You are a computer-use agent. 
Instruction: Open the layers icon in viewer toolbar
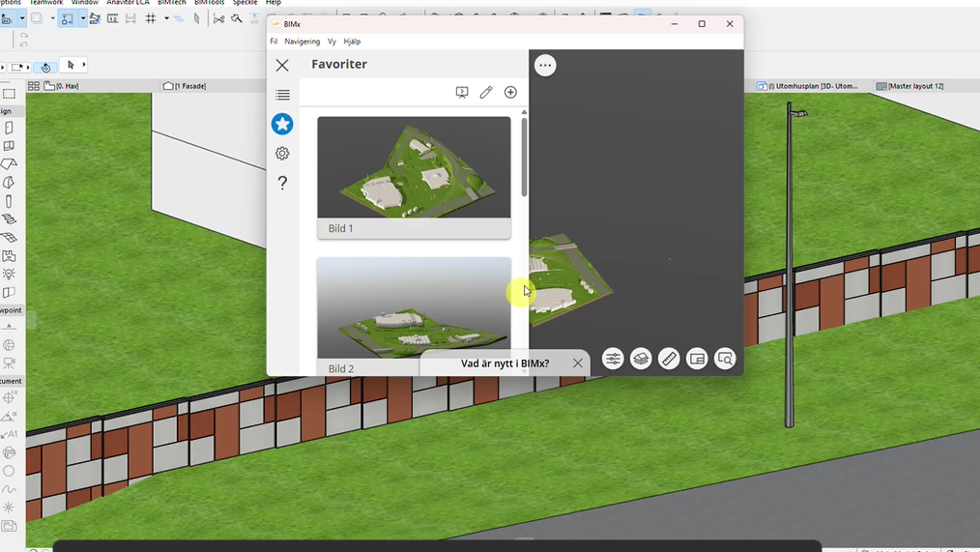click(x=641, y=359)
